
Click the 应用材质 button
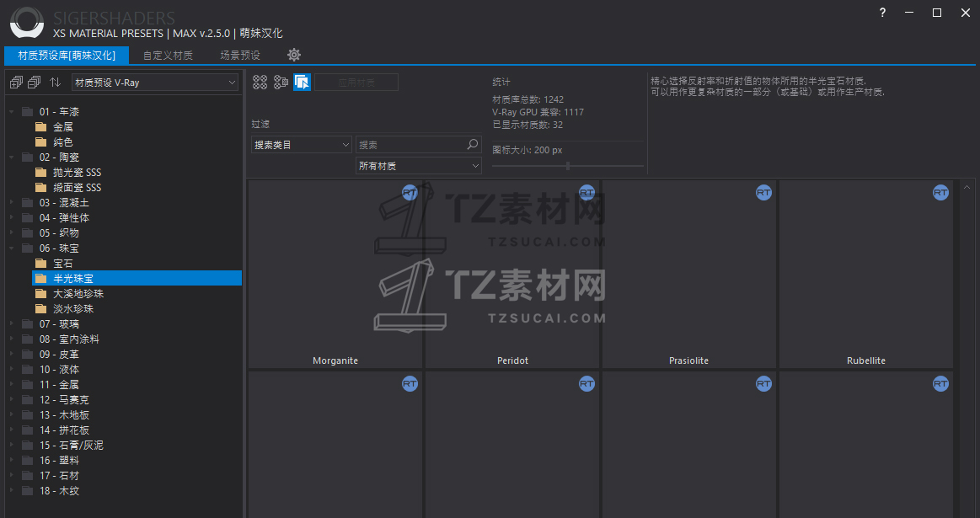click(x=356, y=82)
